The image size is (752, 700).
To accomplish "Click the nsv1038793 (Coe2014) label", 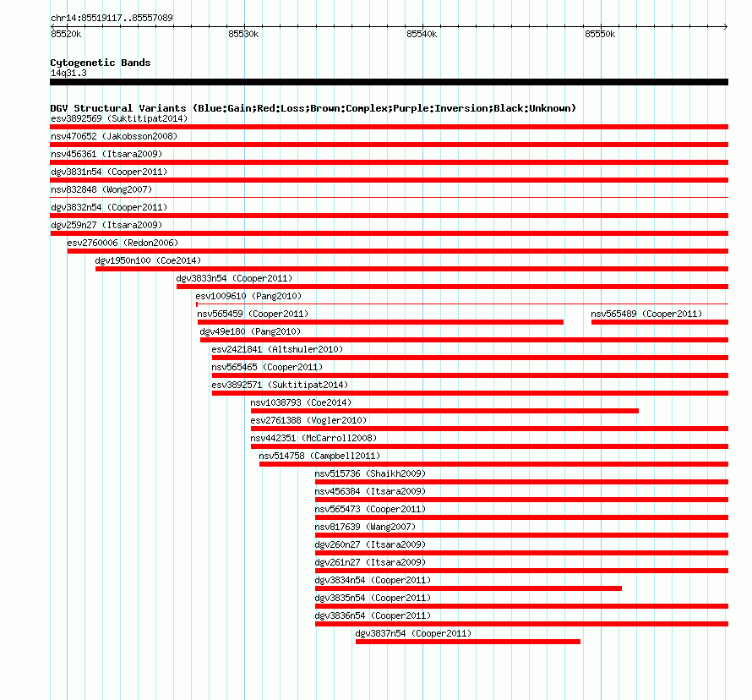I will point(301,402).
